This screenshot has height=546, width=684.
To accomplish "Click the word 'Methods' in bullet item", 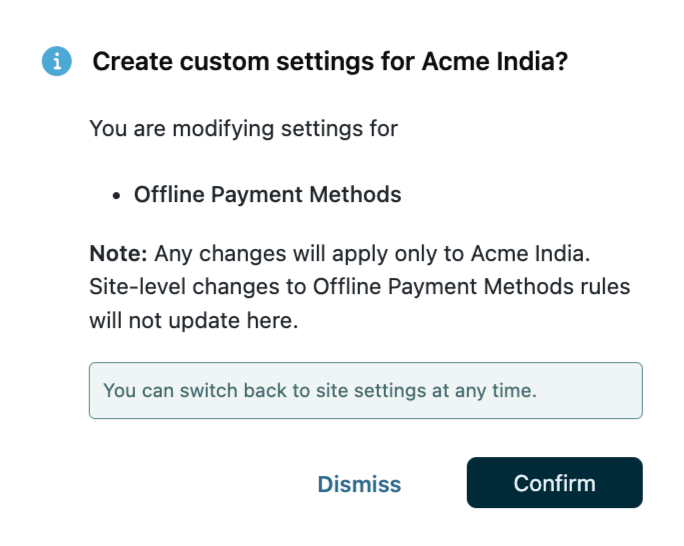I will [x=355, y=195].
